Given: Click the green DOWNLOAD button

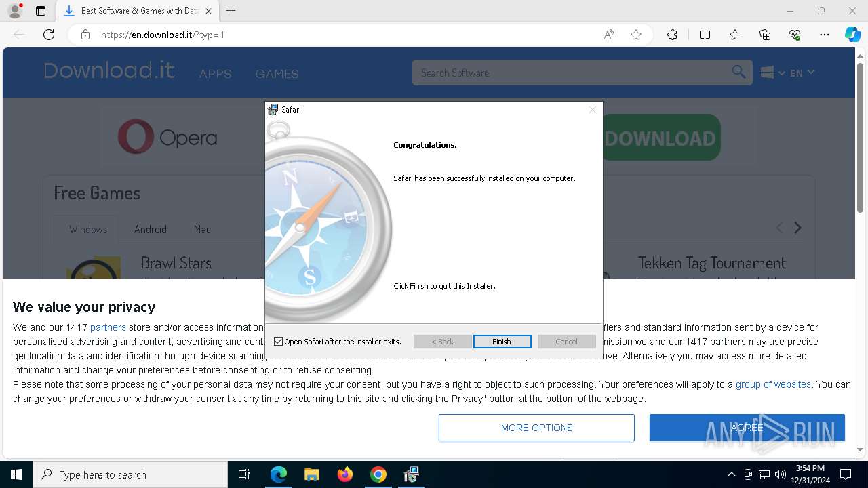Looking at the screenshot, I should coord(660,138).
